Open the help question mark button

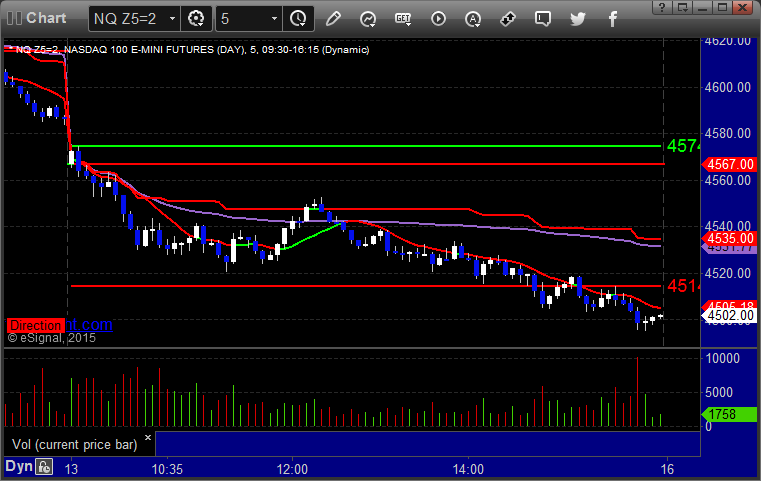[662, 7]
